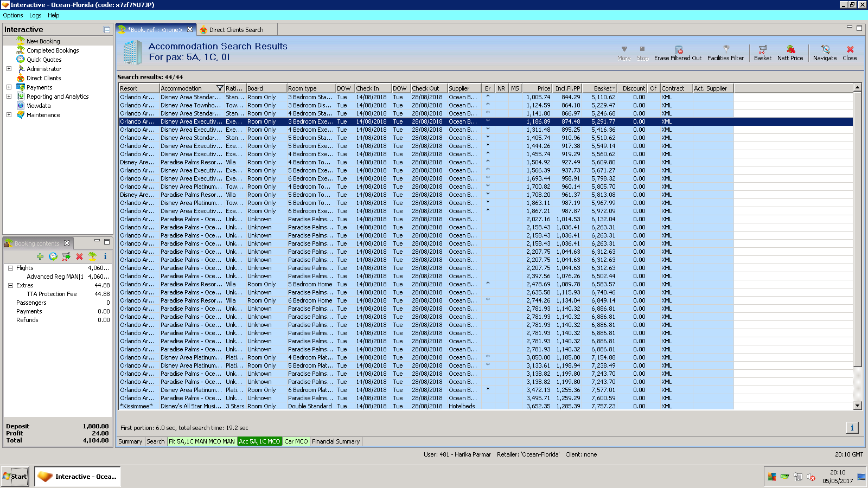Click the Windows Start button

[15, 477]
